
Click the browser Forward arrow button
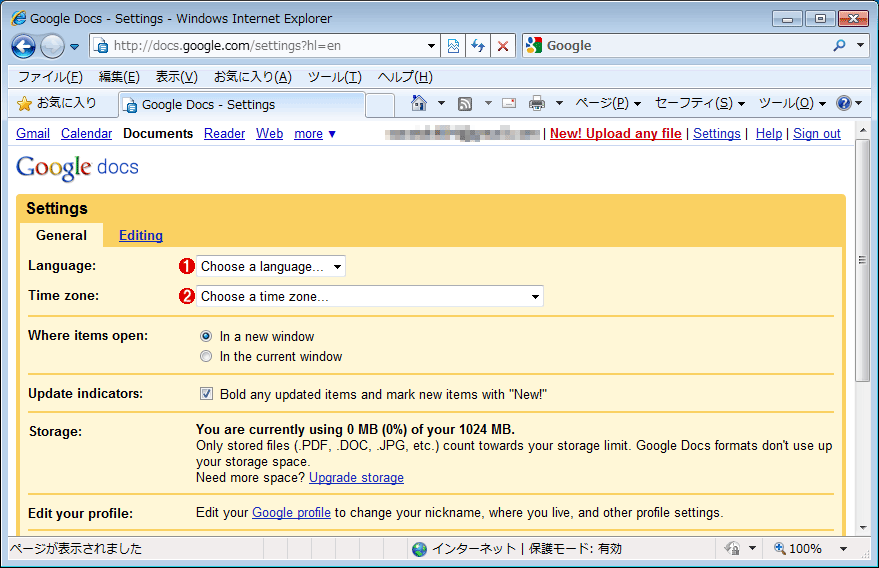(52, 46)
